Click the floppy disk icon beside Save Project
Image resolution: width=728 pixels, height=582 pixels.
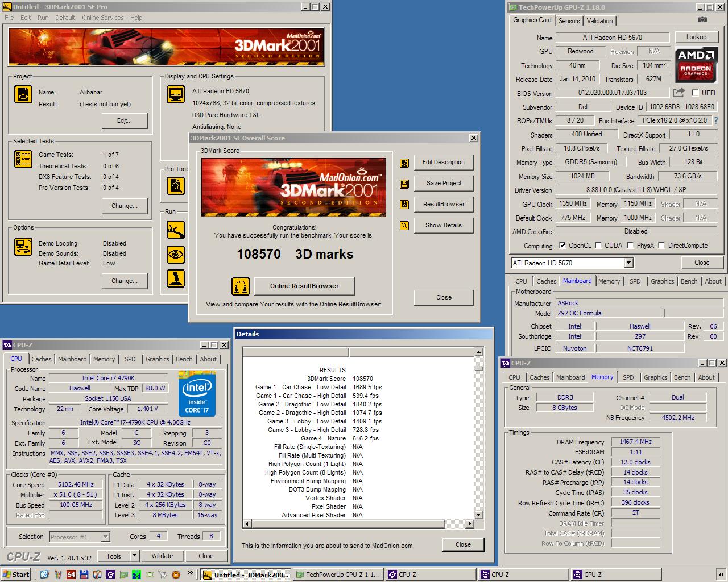coord(404,184)
